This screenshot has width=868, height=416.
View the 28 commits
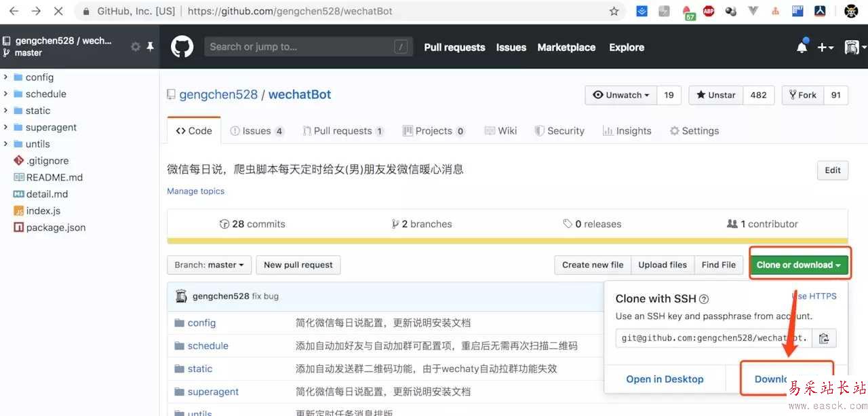252,224
